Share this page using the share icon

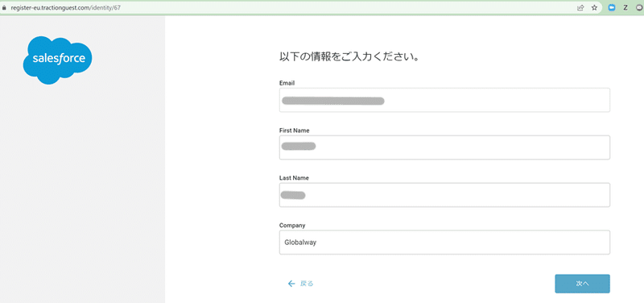click(580, 8)
